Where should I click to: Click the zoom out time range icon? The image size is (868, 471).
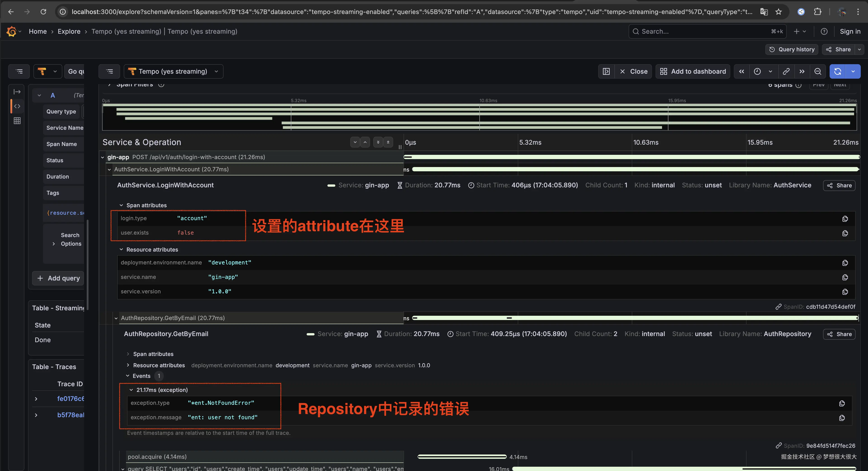817,71
